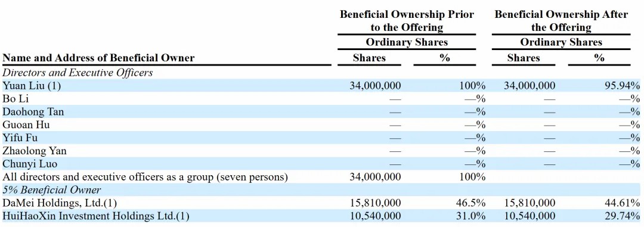This screenshot has width=644, height=227.
Task: Click the 'Beneficial Ownership After the Offering' header
Action: point(561,21)
